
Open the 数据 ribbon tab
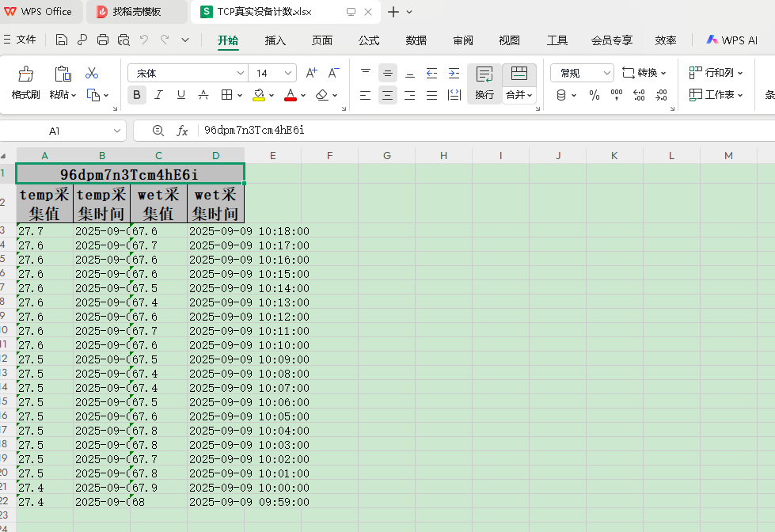point(416,40)
